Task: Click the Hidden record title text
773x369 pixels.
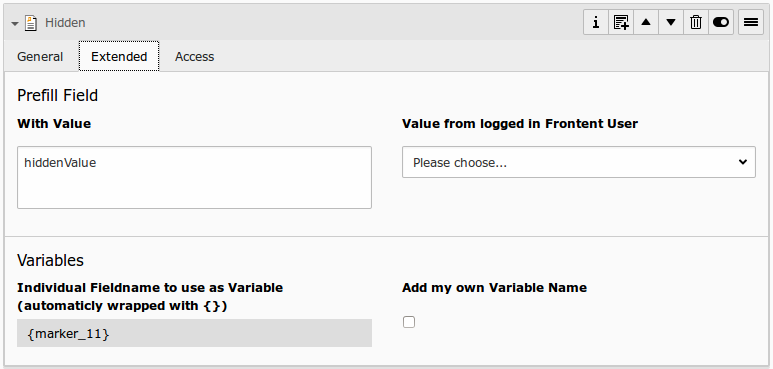Action: click(65, 23)
